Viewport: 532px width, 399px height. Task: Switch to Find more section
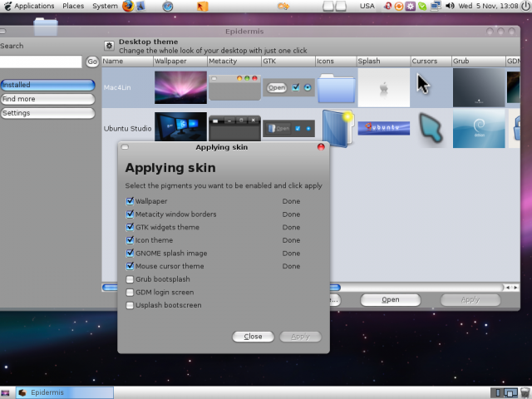pos(47,99)
